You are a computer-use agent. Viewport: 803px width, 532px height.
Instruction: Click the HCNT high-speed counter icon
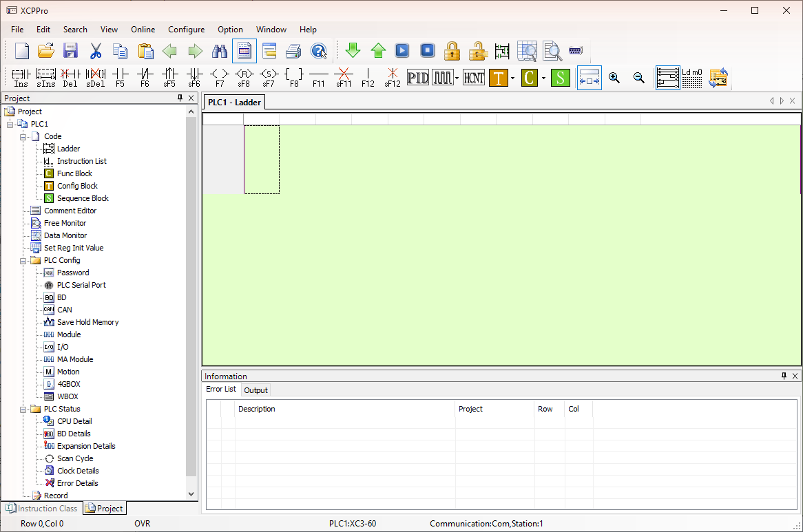pyautogui.click(x=474, y=78)
